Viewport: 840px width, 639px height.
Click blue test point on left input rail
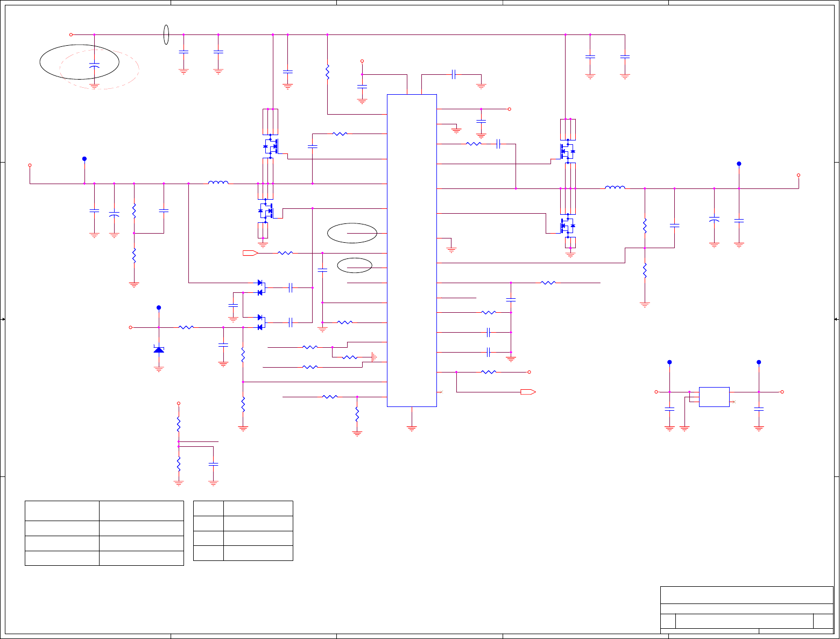click(84, 159)
